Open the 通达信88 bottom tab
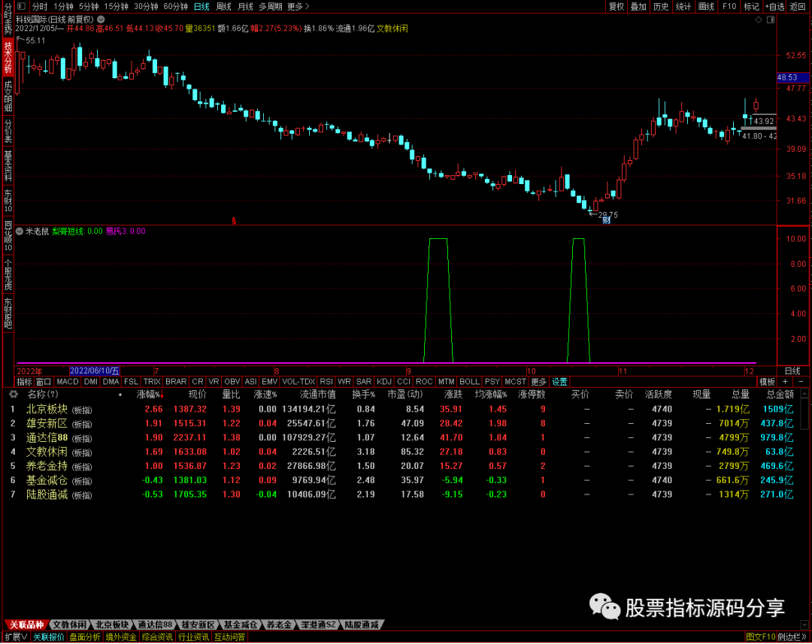This screenshot has height=644, width=812. point(155,625)
